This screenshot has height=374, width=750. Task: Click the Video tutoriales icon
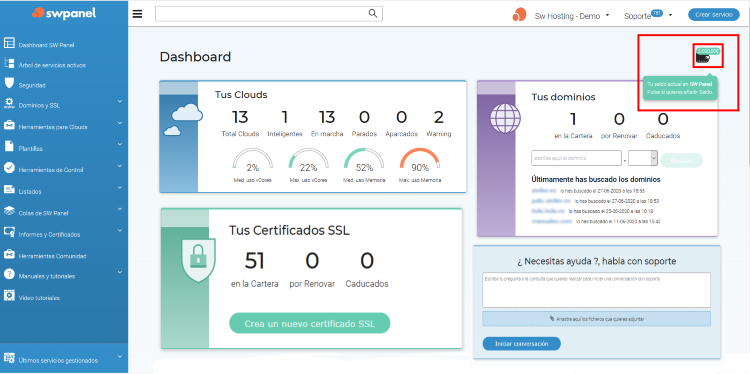9,296
